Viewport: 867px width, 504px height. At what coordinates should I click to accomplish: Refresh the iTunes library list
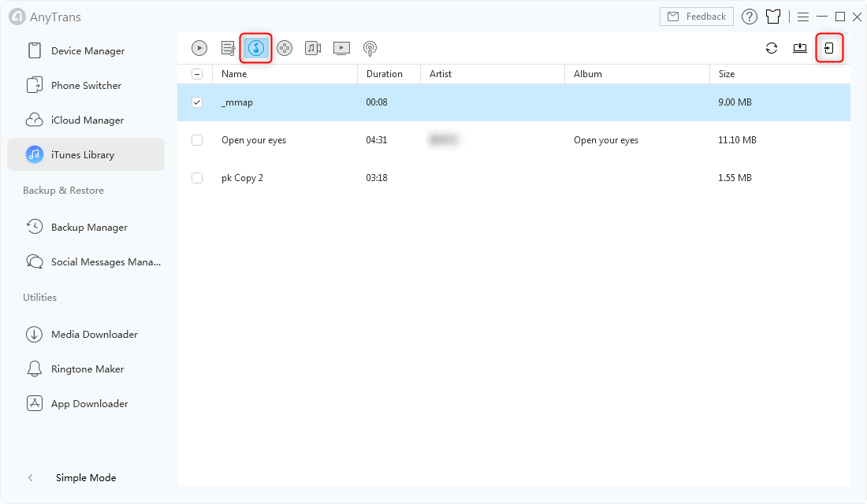(772, 48)
